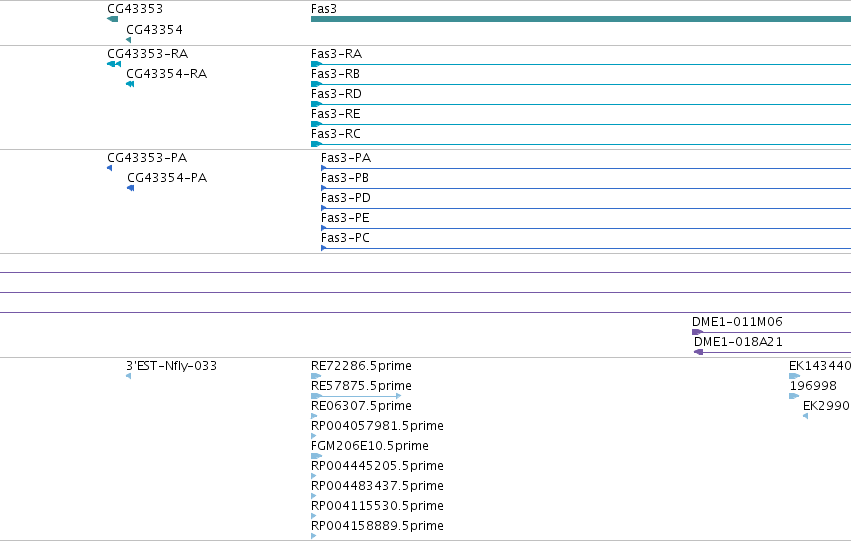Click the CG43354-RA transcript arrow glyph
Screen dimensions: 851x541
pos(130,84)
